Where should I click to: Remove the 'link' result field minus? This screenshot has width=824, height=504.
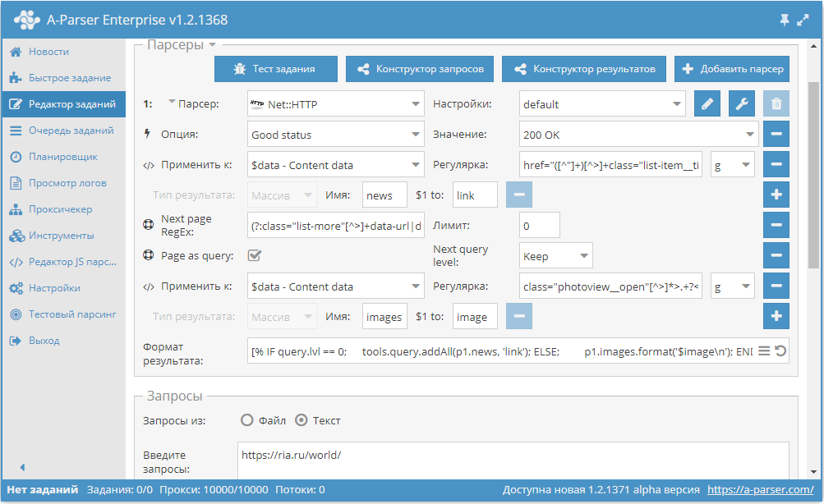(x=519, y=195)
